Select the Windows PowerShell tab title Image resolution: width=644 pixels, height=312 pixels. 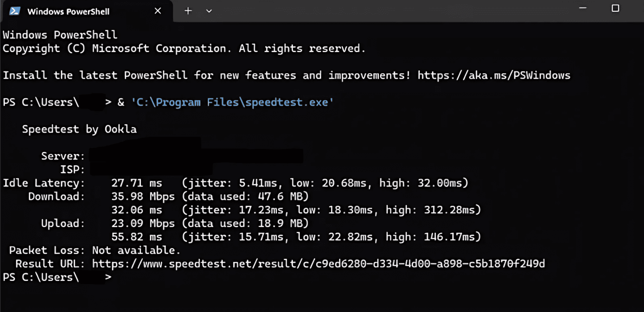tap(68, 12)
